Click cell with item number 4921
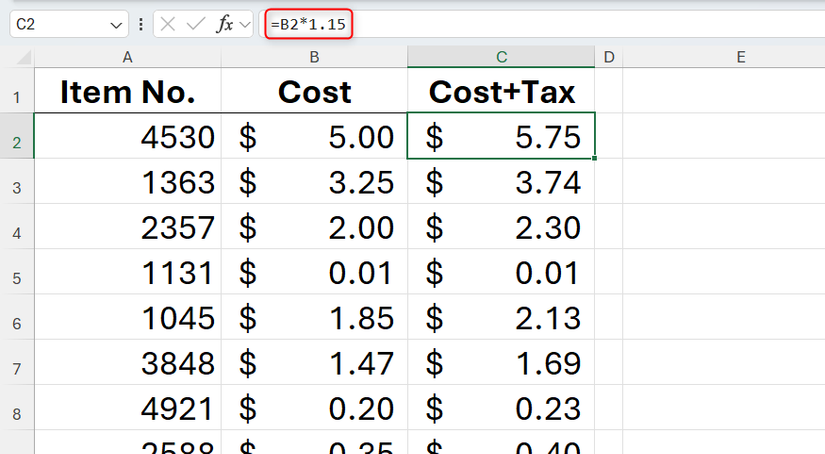This screenshot has height=454, width=825. tap(128, 407)
